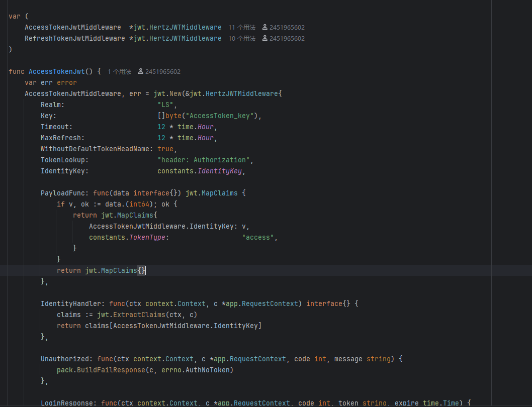
Task: Click the "expire time.Time" parameter
Action: point(426,403)
